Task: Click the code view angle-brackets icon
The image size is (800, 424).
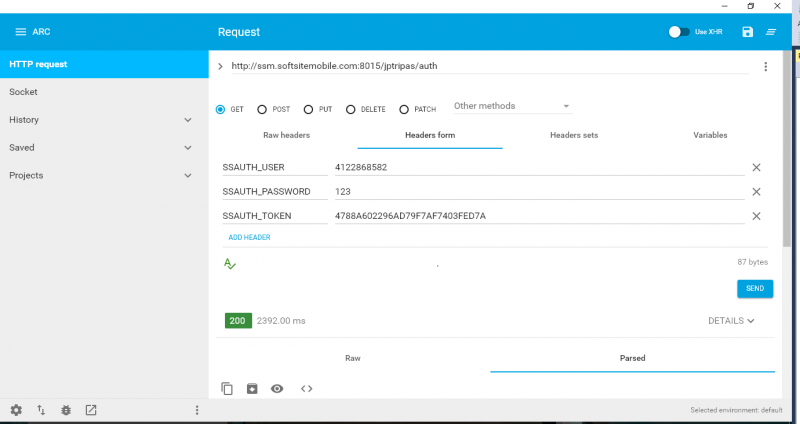Action: (307, 389)
